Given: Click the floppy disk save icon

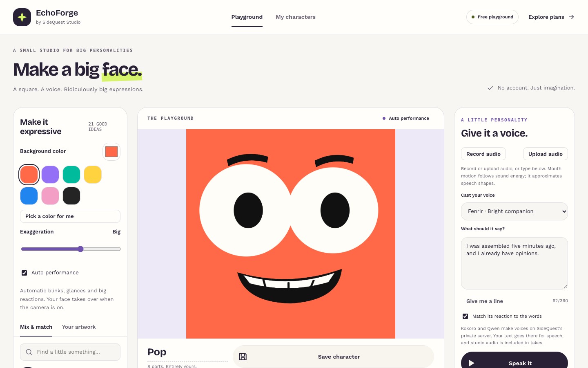Looking at the screenshot, I should pyautogui.click(x=243, y=357).
